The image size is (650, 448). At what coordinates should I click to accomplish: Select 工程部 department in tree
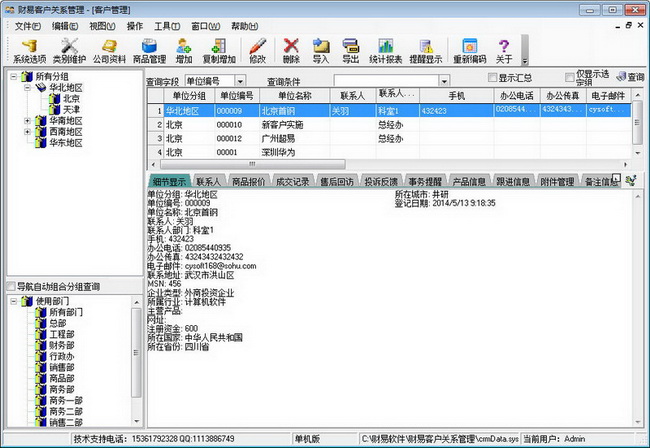[62, 334]
